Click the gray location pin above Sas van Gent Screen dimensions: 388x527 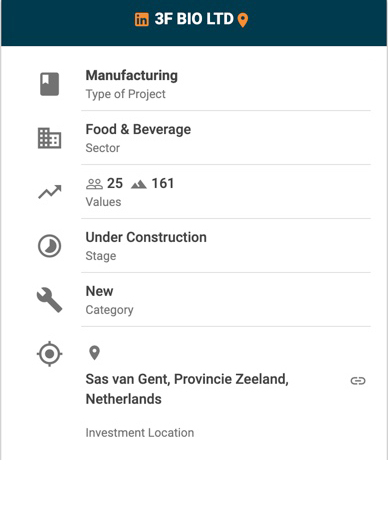click(94, 353)
